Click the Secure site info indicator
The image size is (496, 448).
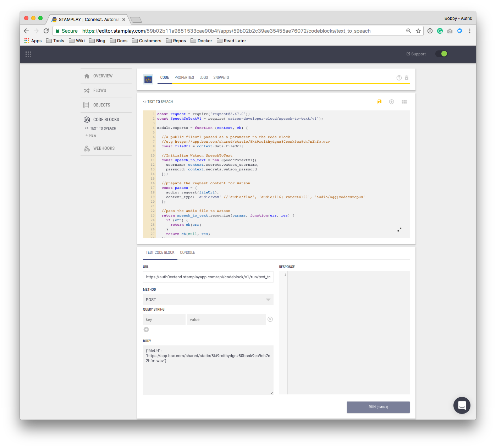67,31
